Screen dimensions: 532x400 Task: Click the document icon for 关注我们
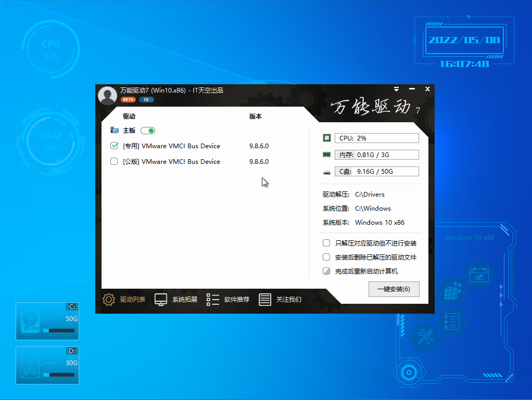point(265,300)
